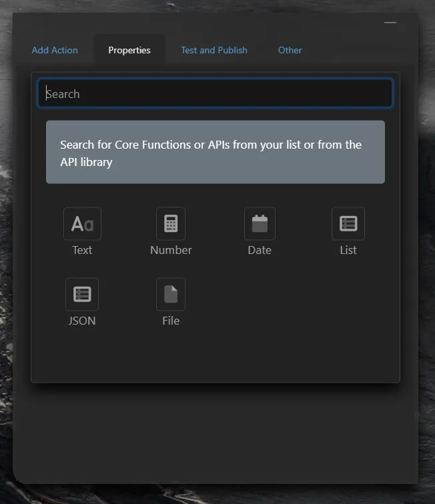Pick the Date calendar icon
Viewport: 435px width, 504px height.
pos(260,224)
